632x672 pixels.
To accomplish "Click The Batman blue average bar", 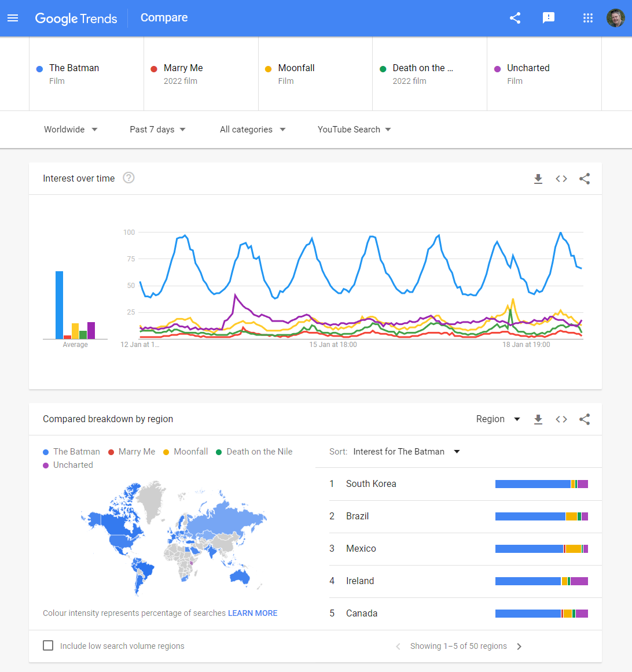I will [59, 305].
